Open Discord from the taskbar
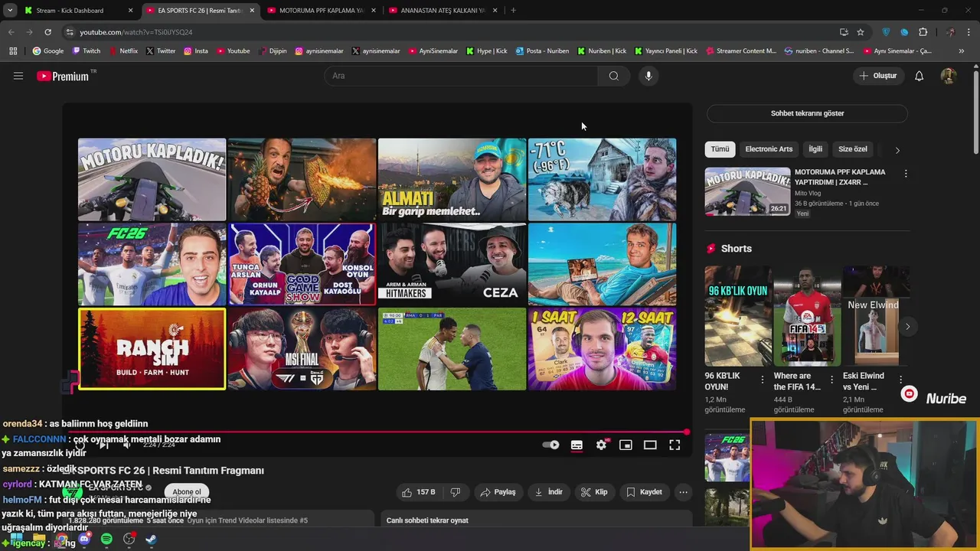 tap(84, 540)
